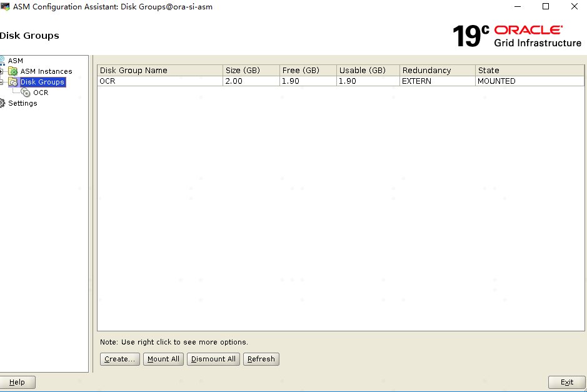Refresh the disk groups list
The width and height of the screenshot is (587, 392).
click(x=261, y=359)
